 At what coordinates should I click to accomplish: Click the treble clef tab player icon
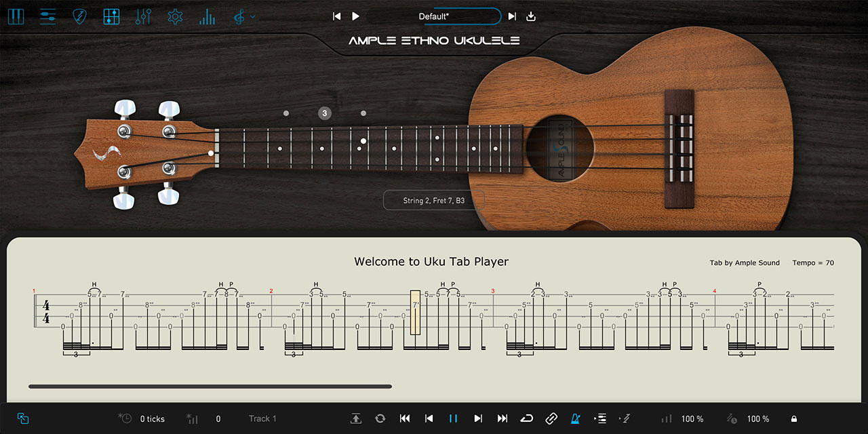pyautogui.click(x=239, y=16)
